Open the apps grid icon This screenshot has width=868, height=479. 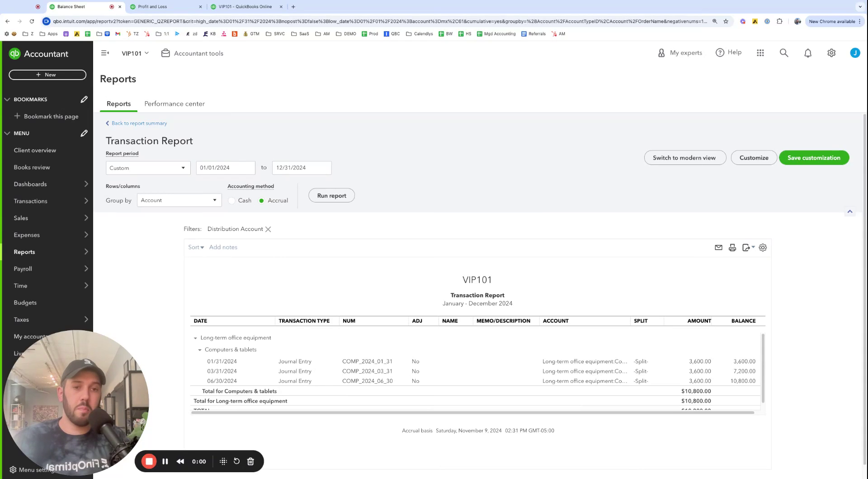click(x=760, y=53)
